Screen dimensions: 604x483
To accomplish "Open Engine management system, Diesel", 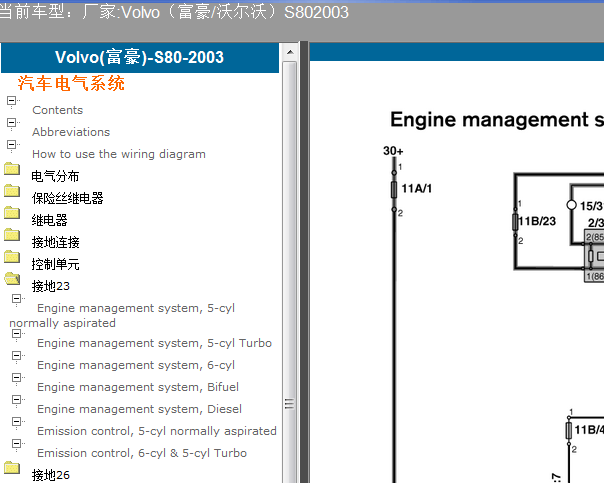I will click(x=139, y=409).
